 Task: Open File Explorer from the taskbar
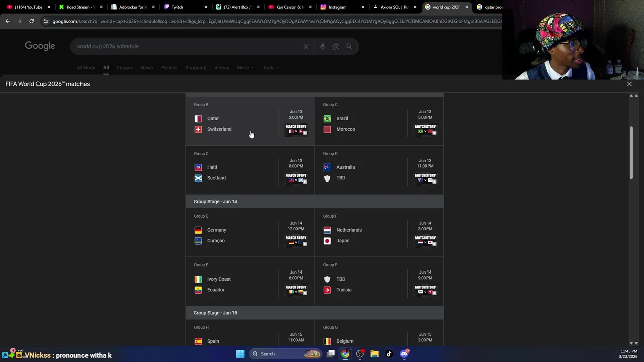point(374,354)
